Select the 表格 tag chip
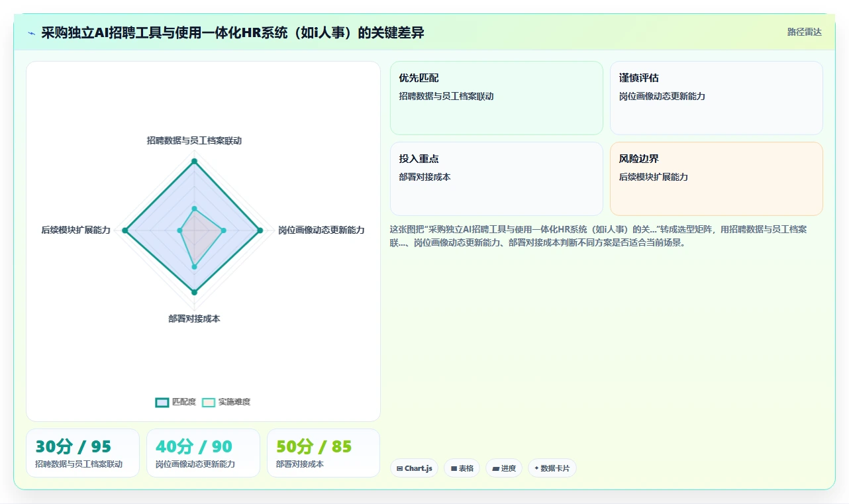The width and height of the screenshot is (849, 504). pos(462,468)
